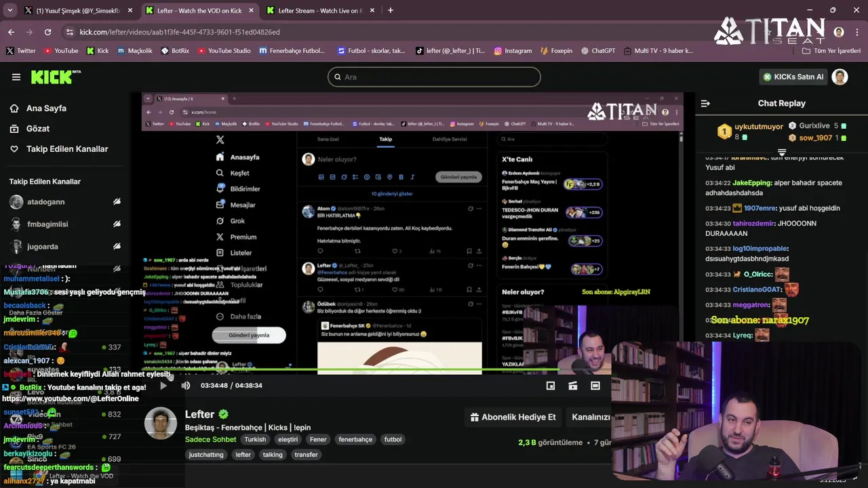Open Lefter channel avatar
The height and width of the screenshot is (488, 868).
[x=161, y=424]
